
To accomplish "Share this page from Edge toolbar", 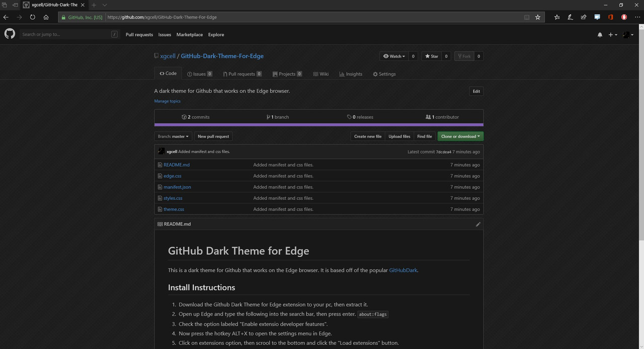I will [x=584, y=17].
